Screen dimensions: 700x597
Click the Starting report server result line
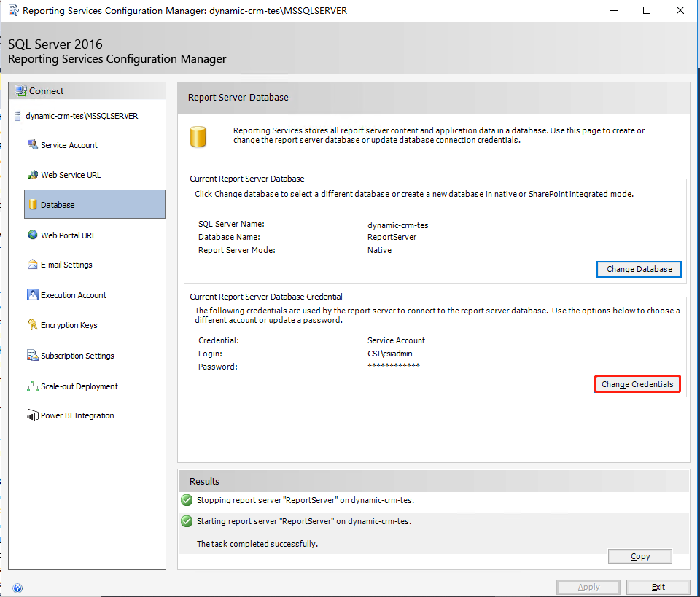coord(304,521)
